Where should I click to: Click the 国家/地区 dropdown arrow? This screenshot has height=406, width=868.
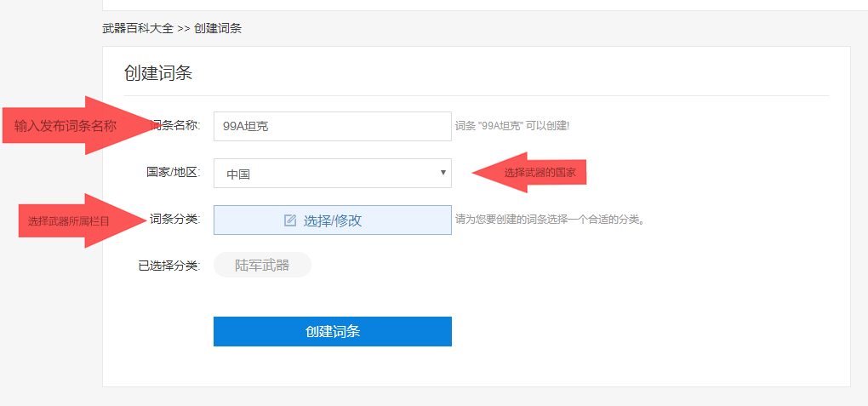[x=443, y=173]
